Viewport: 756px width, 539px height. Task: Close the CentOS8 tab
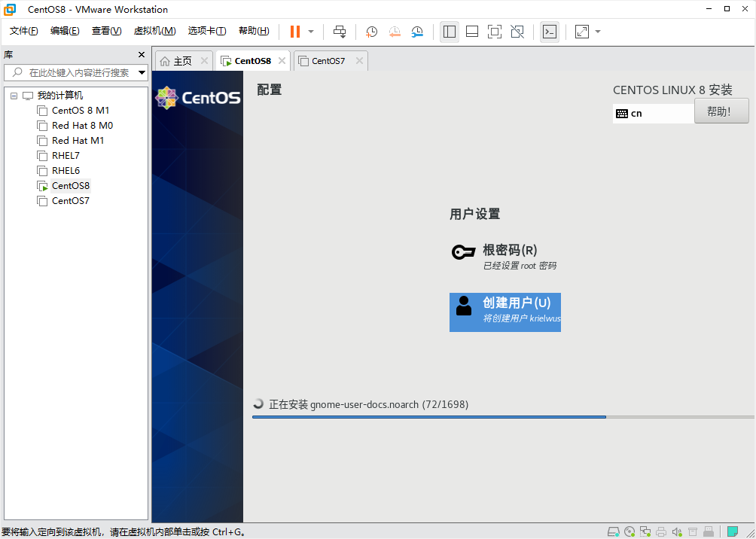[x=282, y=61]
